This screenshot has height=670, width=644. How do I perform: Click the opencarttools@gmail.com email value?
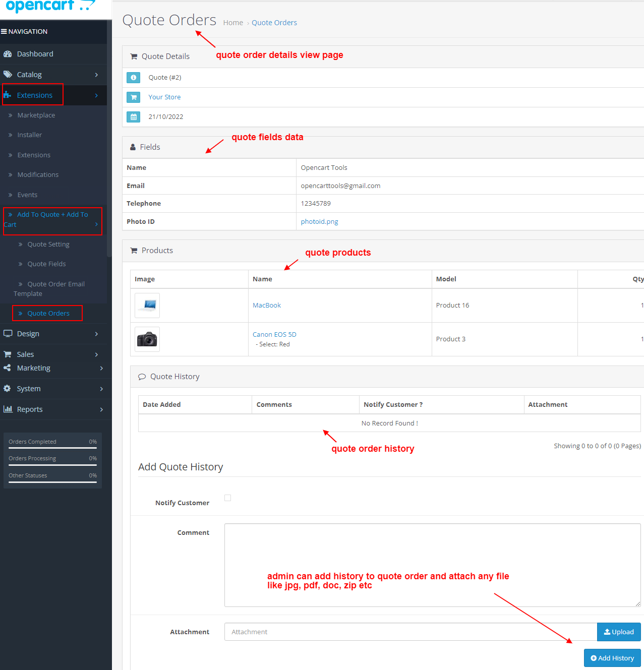340,186
